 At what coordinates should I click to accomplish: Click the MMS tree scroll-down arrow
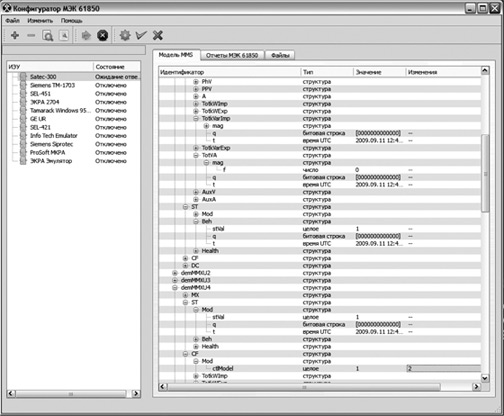[485, 378]
